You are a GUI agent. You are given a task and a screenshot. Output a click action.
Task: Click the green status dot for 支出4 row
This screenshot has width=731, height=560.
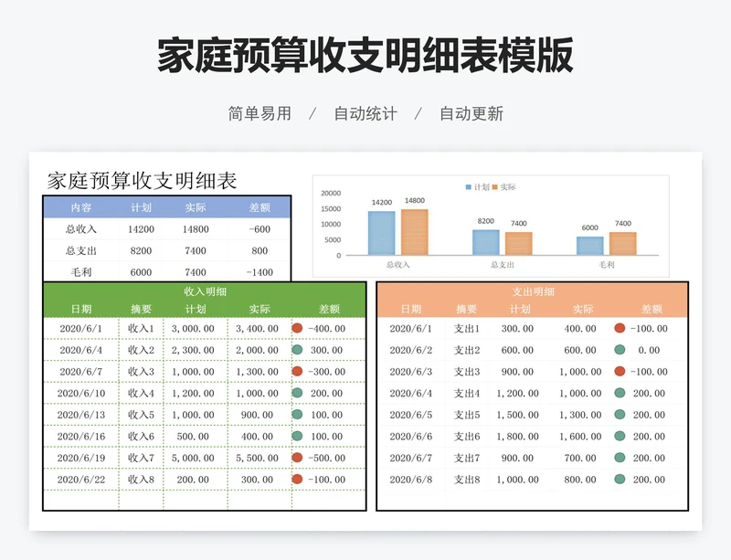pyautogui.click(x=620, y=393)
